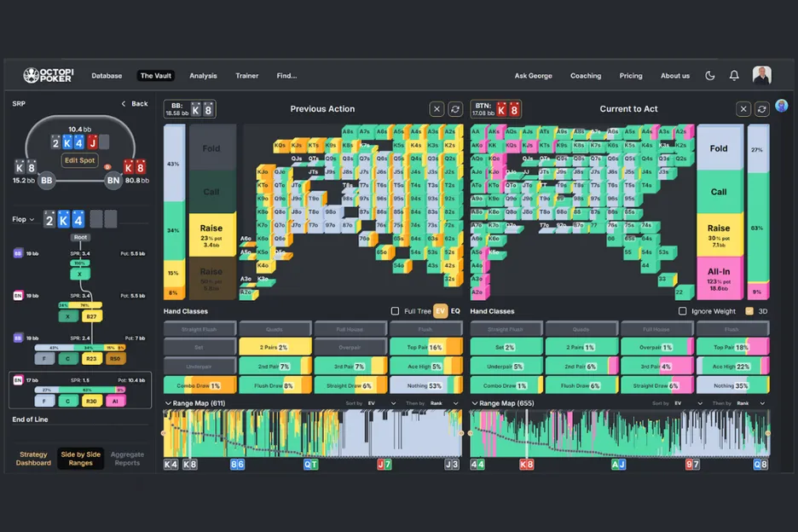Open the user profile avatar menu
Viewport: 798px width, 532px height.
(761, 76)
